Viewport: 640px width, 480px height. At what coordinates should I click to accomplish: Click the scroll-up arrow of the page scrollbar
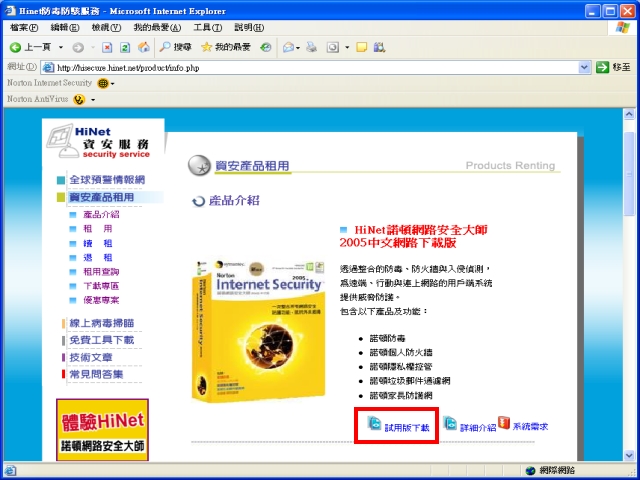tap(629, 115)
